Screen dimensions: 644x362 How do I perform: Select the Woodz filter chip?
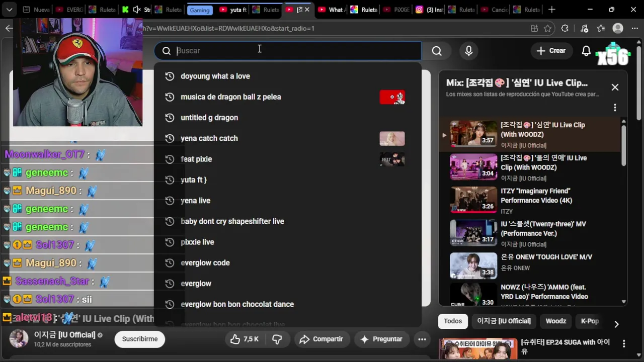coord(556,321)
